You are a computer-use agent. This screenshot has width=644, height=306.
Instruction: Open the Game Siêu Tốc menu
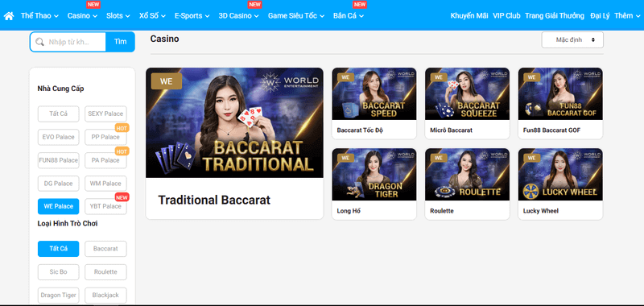tap(296, 16)
